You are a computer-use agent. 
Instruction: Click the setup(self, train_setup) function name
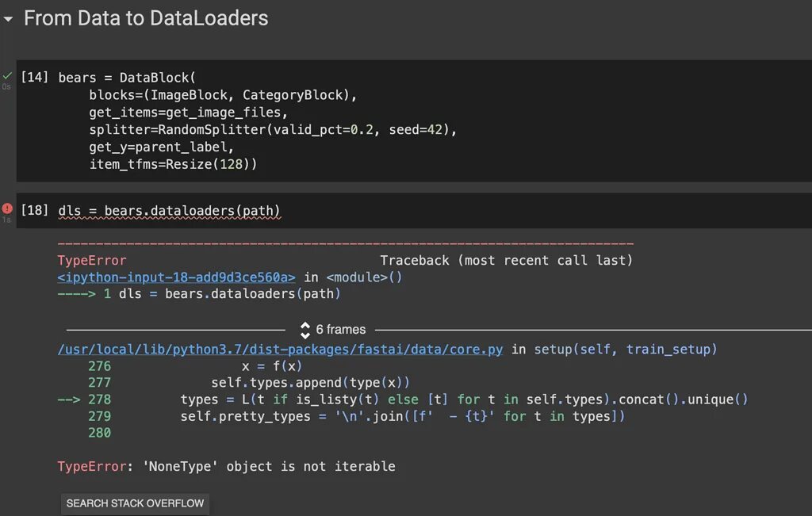(x=626, y=350)
